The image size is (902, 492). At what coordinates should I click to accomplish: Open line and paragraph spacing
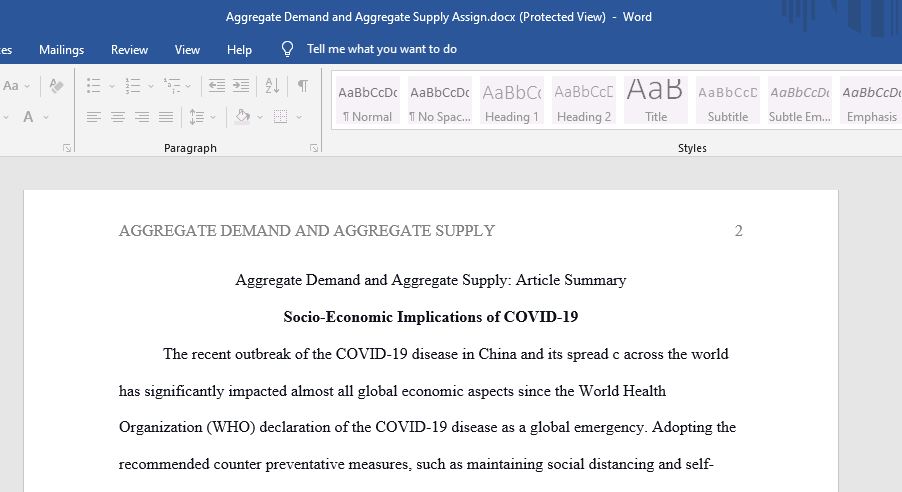(x=196, y=117)
